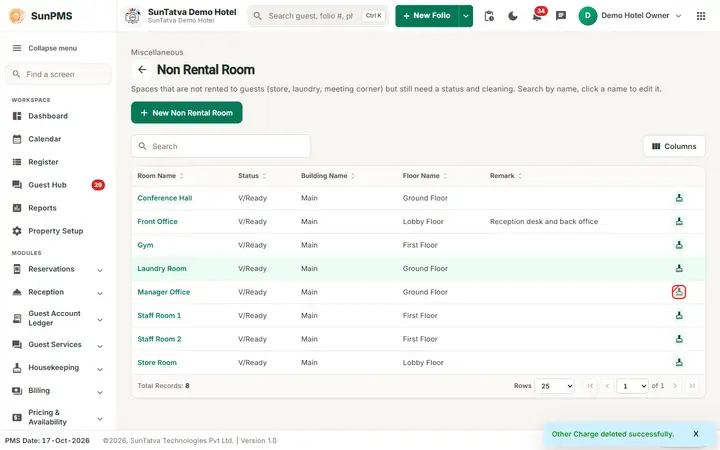Open the Staff Room 2 link

point(159,339)
